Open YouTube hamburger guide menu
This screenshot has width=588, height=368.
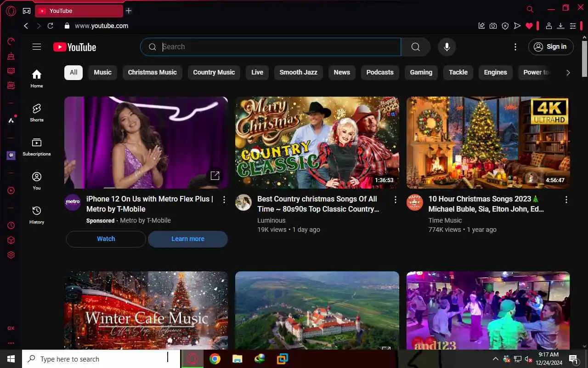pyautogui.click(x=37, y=47)
